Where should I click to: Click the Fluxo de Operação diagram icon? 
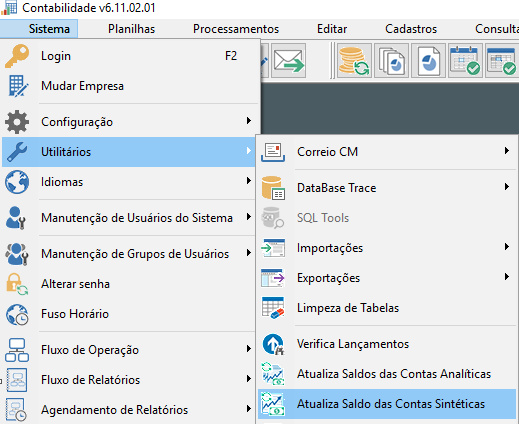click(x=17, y=350)
